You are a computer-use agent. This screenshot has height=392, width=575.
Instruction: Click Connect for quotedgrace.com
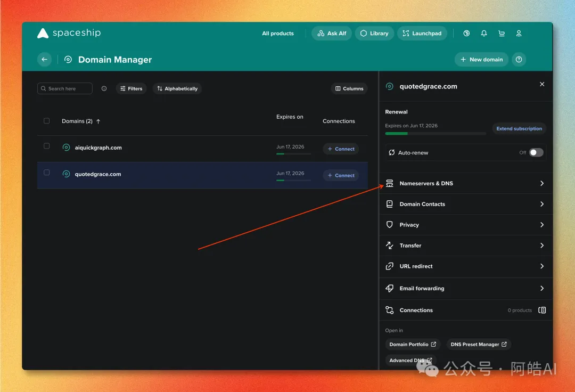tap(341, 175)
